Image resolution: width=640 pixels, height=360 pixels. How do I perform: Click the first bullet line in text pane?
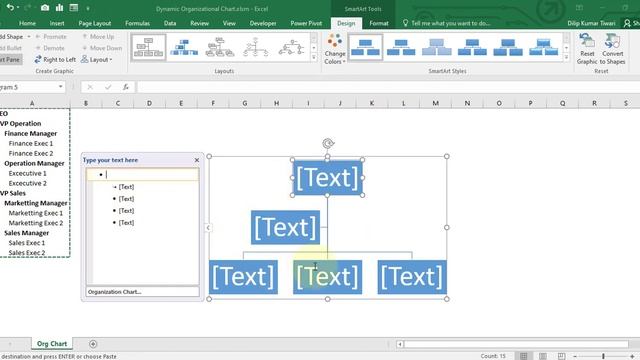[142, 175]
